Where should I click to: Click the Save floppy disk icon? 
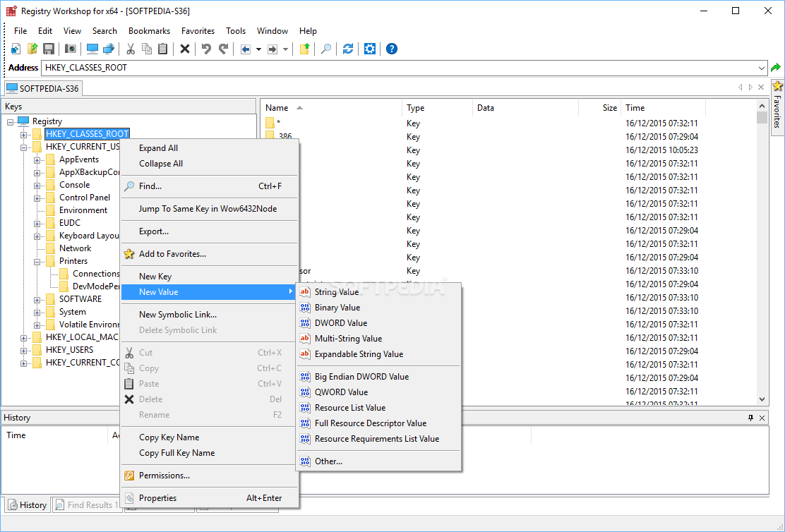(49, 49)
